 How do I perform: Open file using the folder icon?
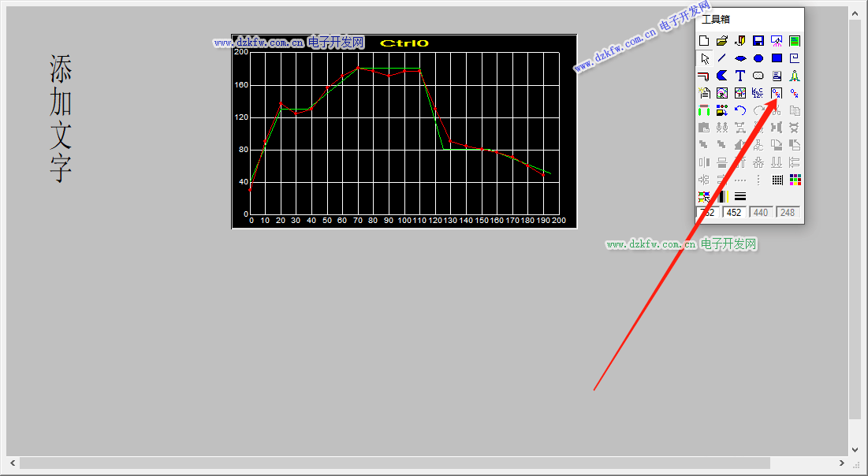[722, 41]
